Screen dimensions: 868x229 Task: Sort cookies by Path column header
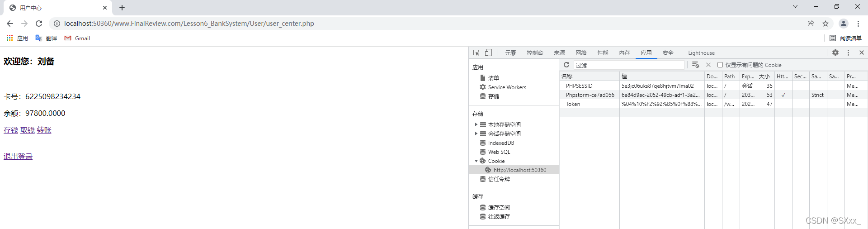731,76
